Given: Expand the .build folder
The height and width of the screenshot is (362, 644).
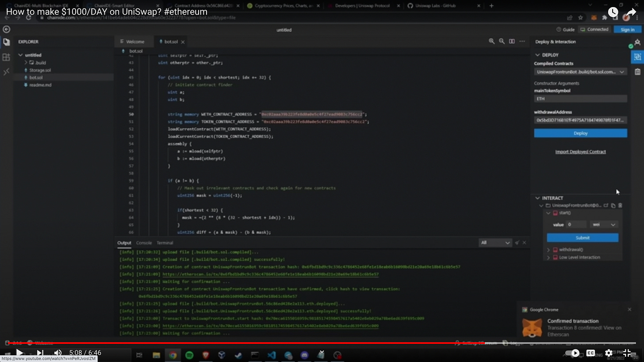Looking at the screenshot, I should pos(26,63).
